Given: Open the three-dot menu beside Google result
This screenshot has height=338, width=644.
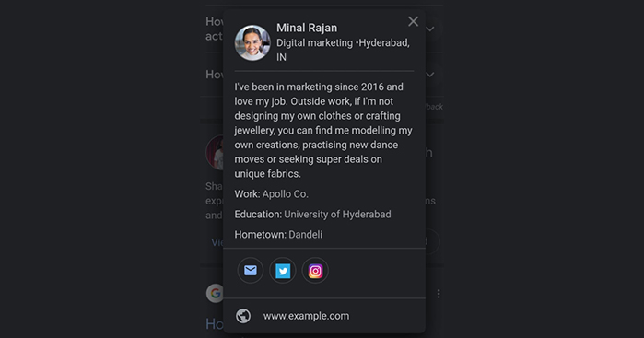Looking at the screenshot, I should click(x=439, y=294).
